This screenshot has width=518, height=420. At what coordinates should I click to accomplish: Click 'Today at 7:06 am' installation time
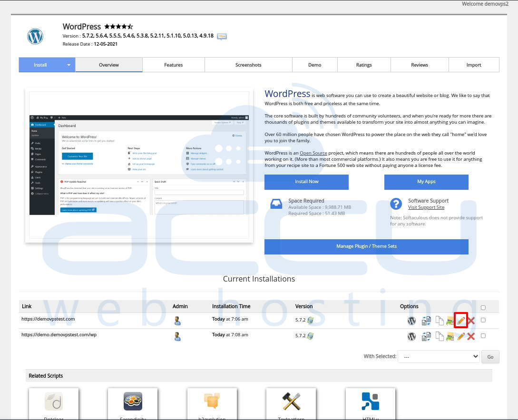click(230, 319)
